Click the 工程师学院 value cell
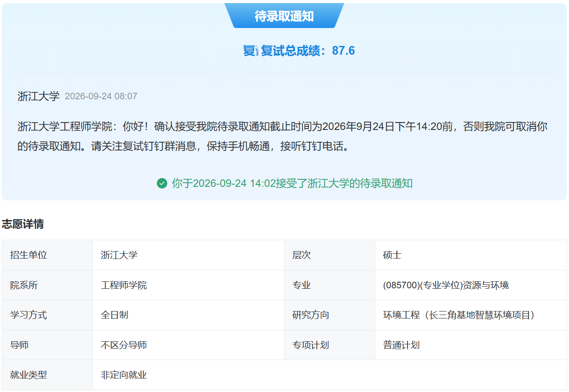 click(x=188, y=285)
